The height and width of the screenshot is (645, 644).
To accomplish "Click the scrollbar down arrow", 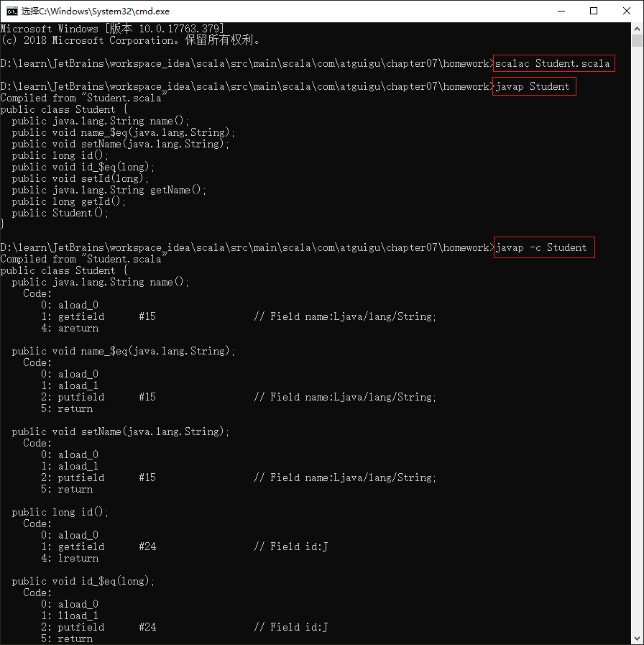I will (637, 639).
